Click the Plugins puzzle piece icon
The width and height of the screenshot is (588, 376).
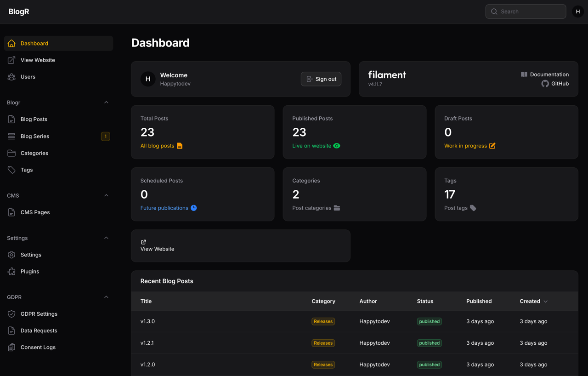click(x=11, y=271)
